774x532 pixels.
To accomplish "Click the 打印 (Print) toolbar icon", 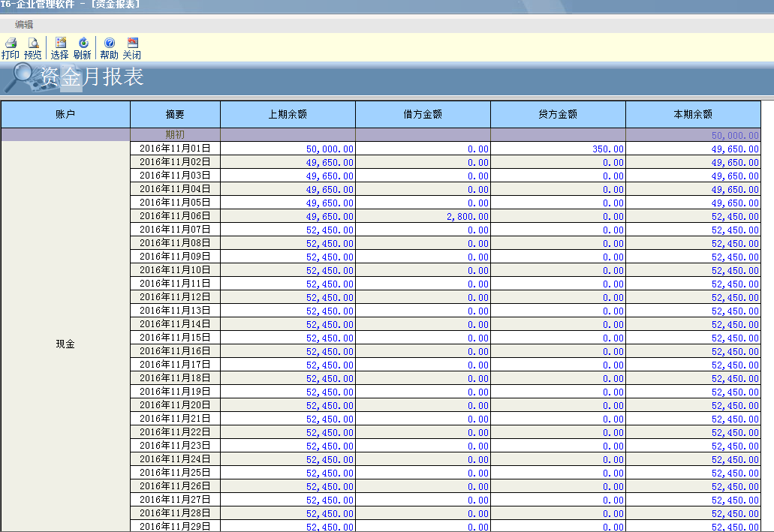I will click(11, 48).
